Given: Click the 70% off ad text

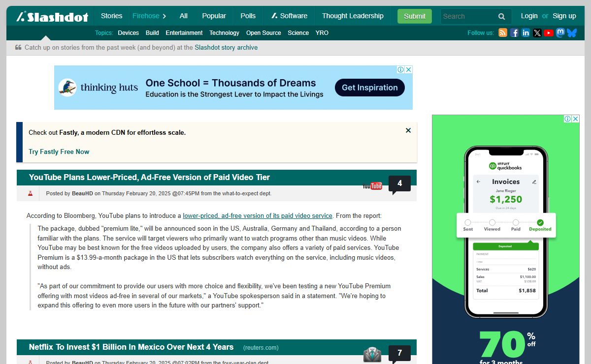Looking at the screenshot, I should (x=507, y=343).
